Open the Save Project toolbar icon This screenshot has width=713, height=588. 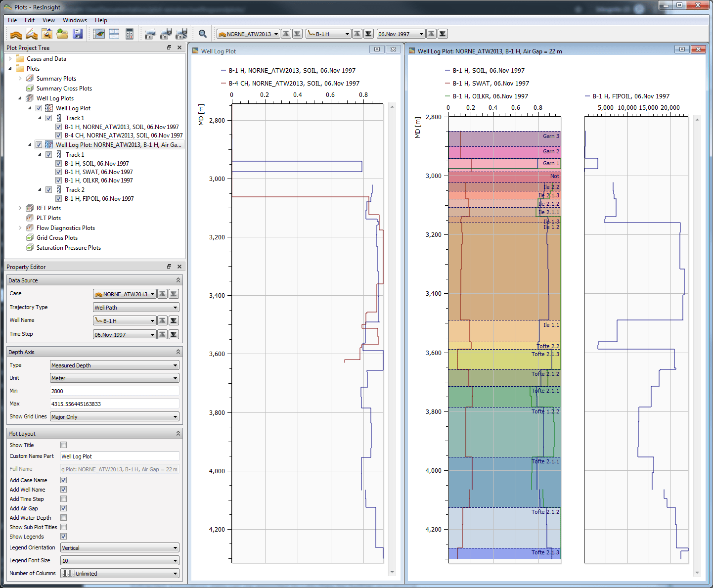click(x=78, y=33)
